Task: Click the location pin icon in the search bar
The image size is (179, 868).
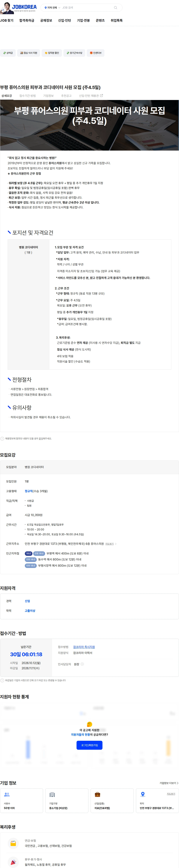Action: tap(46, 7)
